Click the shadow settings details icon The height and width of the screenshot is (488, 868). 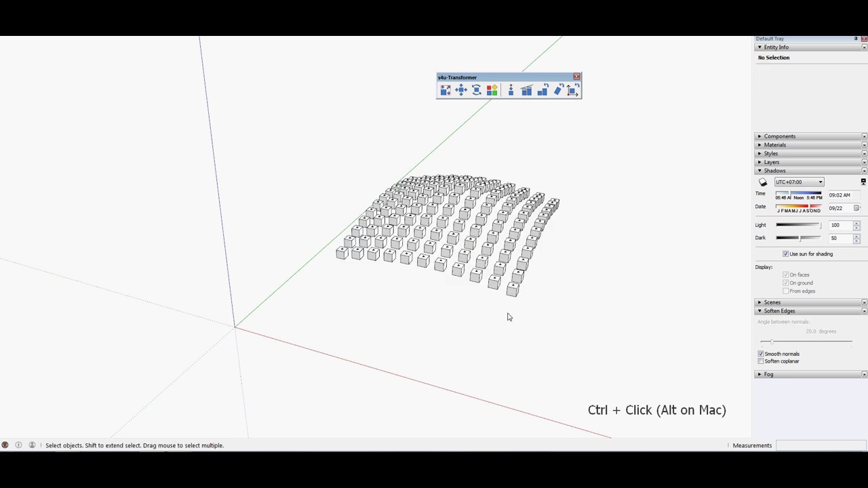point(863,182)
